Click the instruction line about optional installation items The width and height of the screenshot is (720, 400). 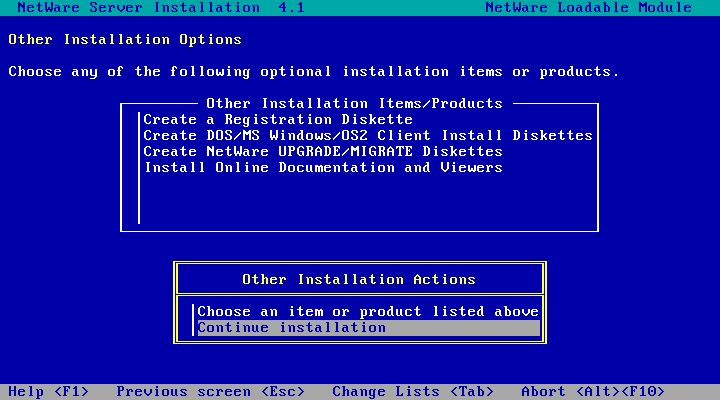(x=314, y=72)
